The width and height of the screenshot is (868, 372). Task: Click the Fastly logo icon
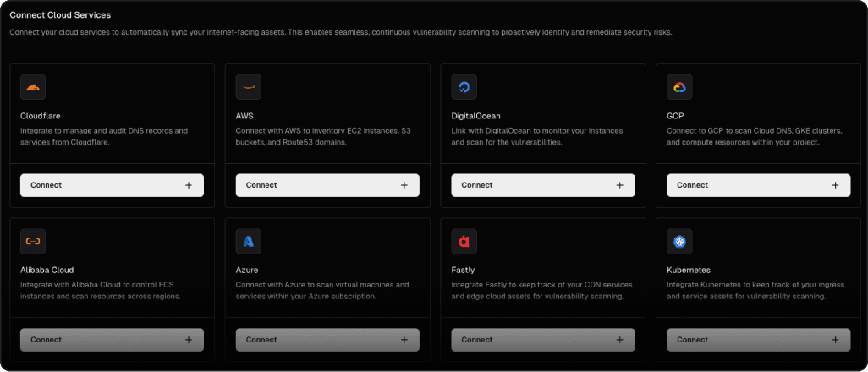pyautogui.click(x=464, y=241)
